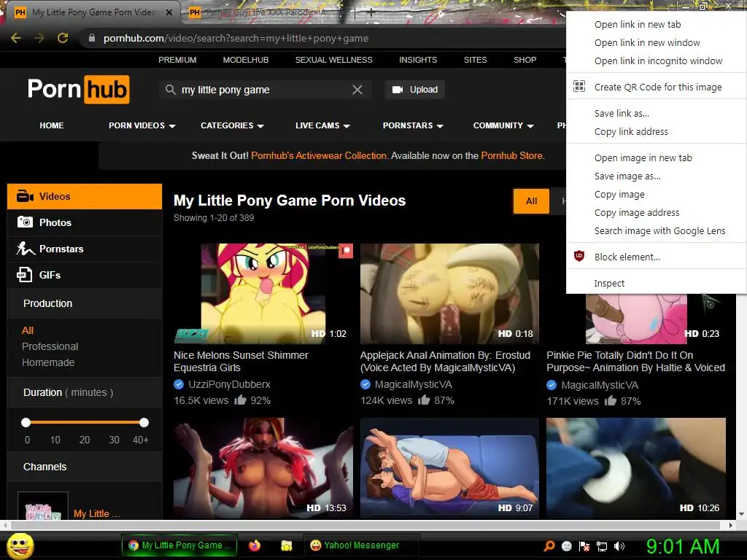This screenshot has width=747, height=560.
Task: Go back using the browser back arrow
Action: click(x=16, y=38)
